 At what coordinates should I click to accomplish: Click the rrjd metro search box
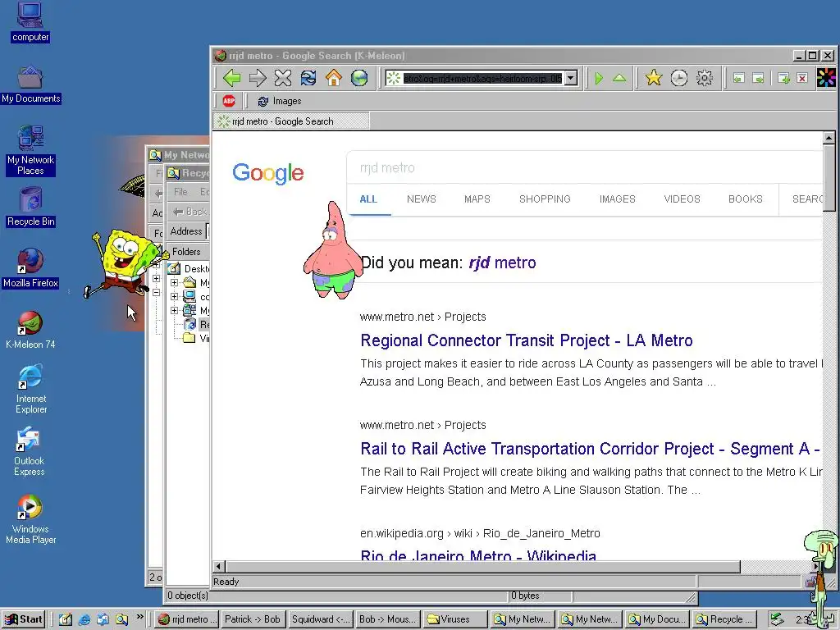584,167
